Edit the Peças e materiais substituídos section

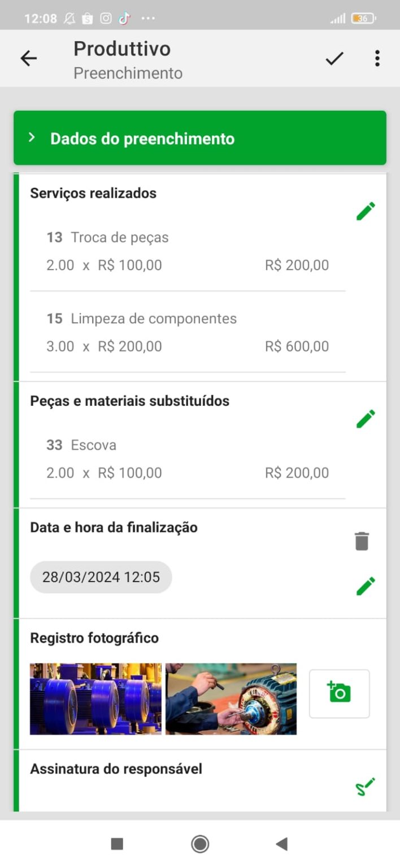tap(366, 418)
